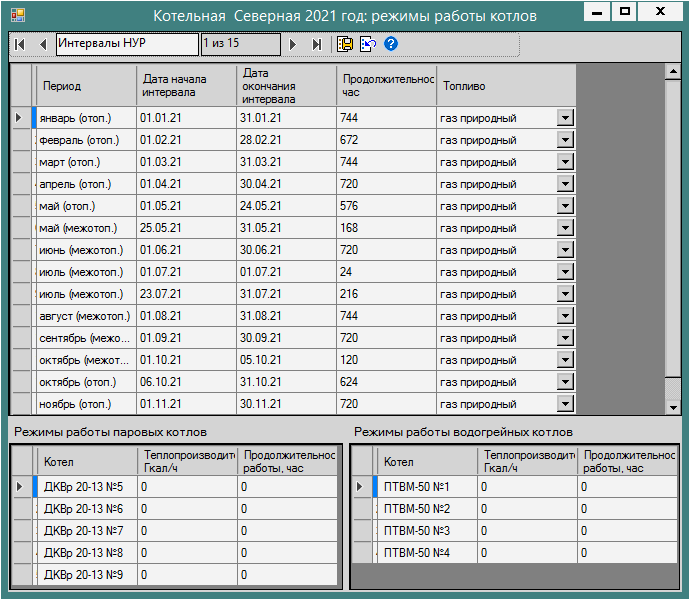Go to first record in navigator

point(19,44)
